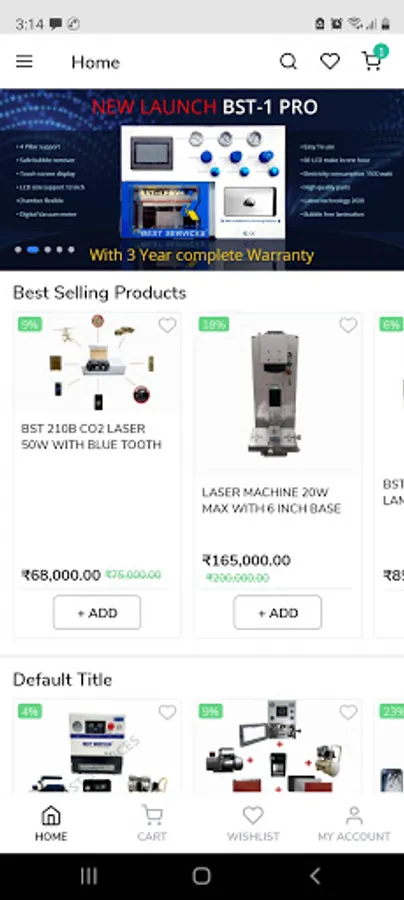
Task: Favorite the BST 210B CO2 Laser product
Action: 167,325
